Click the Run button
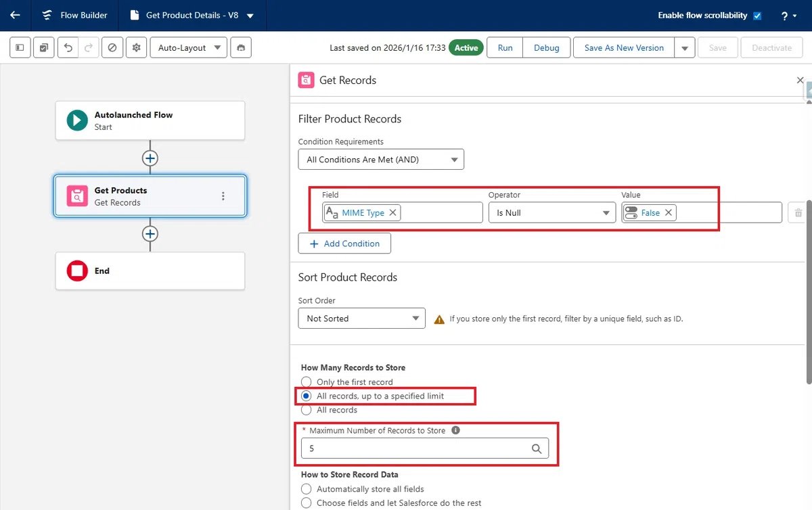This screenshot has height=510, width=812. (x=505, y=48)
